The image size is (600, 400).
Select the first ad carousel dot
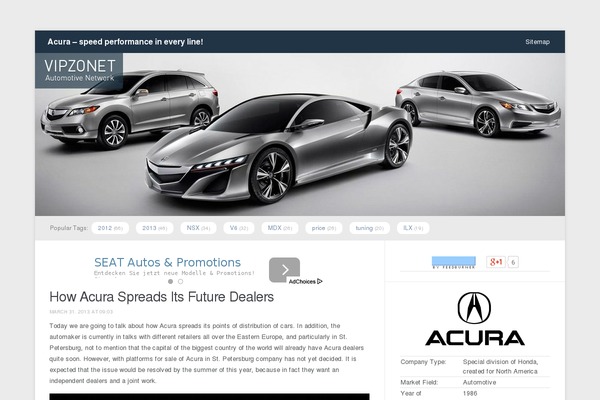171,281
